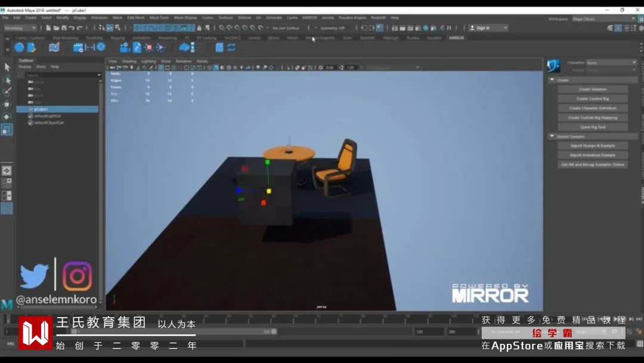Click Import Animation Example button

pyautogui.click(x=593, y=155)
